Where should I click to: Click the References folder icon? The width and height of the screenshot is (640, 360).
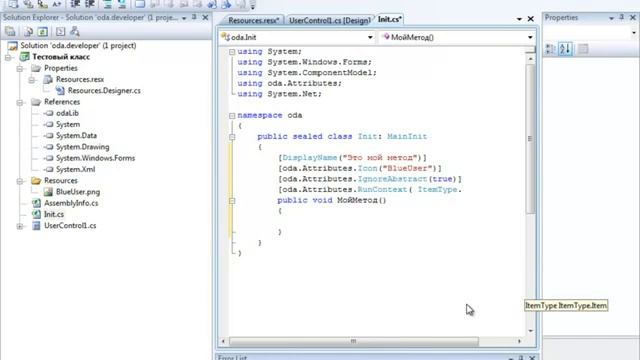[36, 102]
